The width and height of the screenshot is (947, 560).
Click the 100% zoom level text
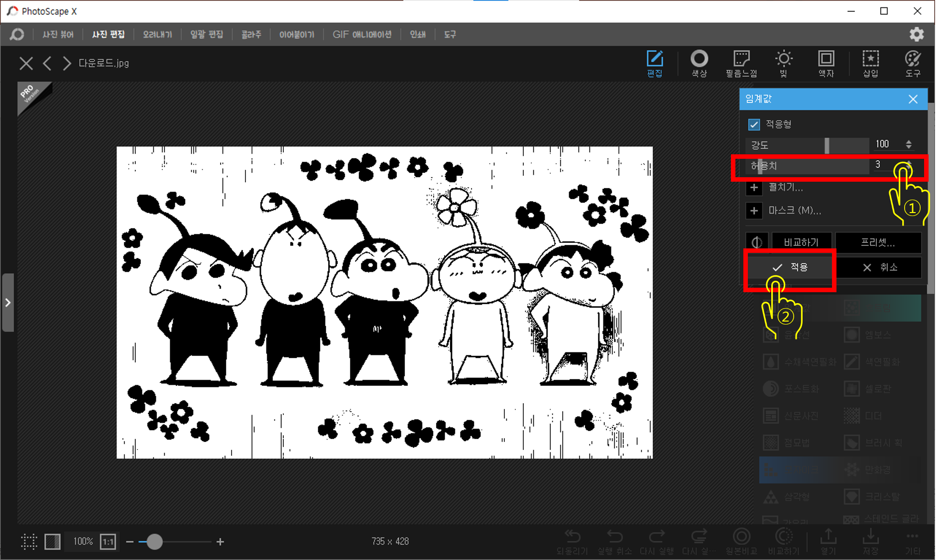point(83,541)
